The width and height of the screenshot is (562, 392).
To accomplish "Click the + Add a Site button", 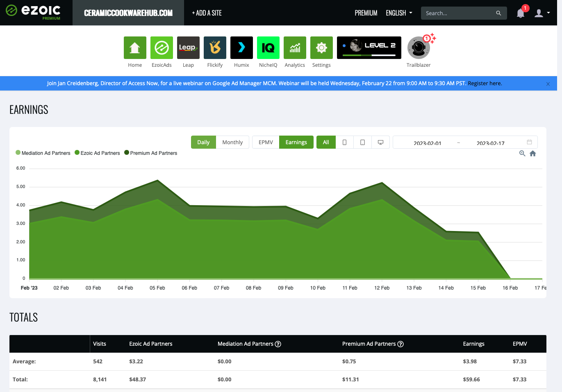I will (207, 13).
